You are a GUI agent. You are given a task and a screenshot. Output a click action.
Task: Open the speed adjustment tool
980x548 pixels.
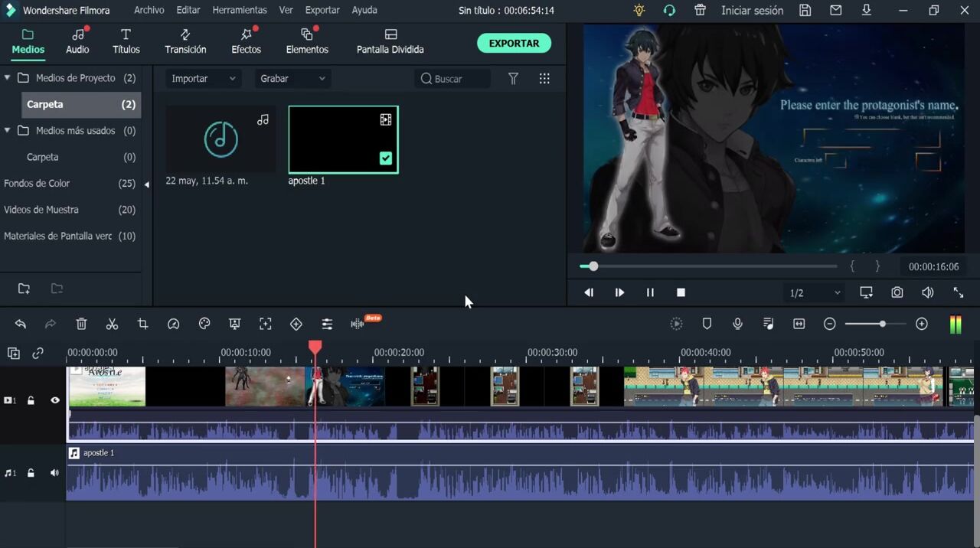tap(173, 325)
